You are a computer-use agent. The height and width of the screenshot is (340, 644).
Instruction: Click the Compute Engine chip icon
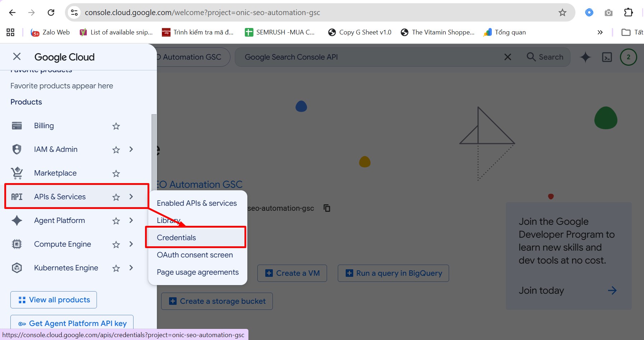[x=17, y=244]
